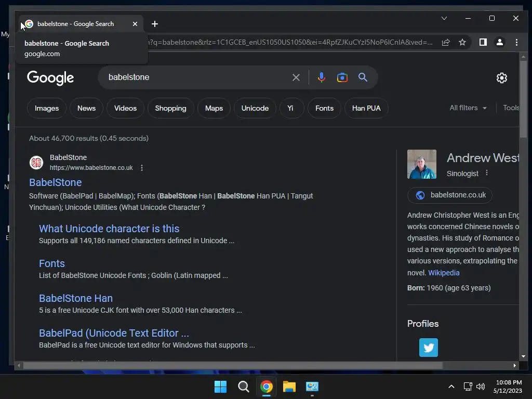Click BabelStone site favicon
Viewport: 532px width, 399px height.
click(x=36, y=163)
